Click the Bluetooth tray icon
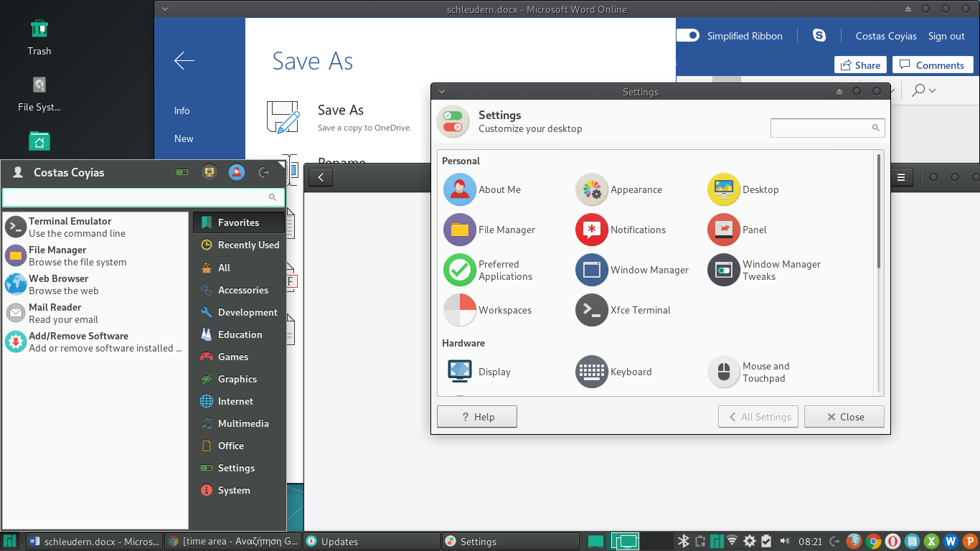This screenshot has width=980, height=551. [684, 541]
